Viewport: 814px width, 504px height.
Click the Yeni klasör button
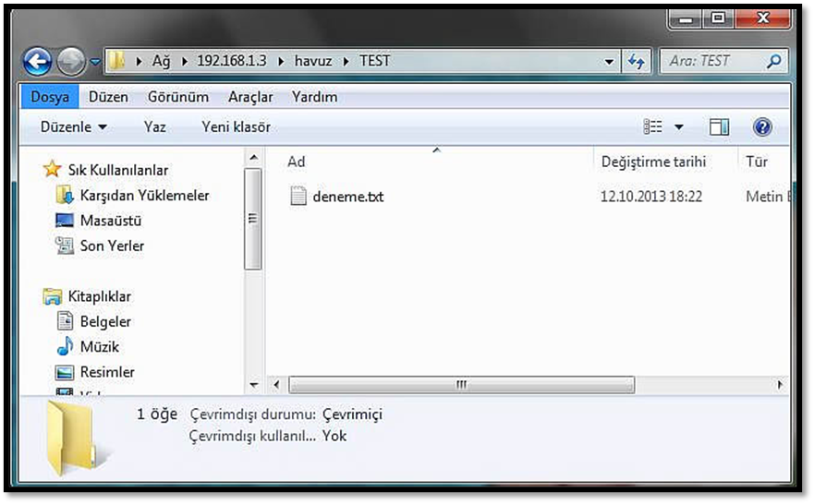tap(236, 126)
